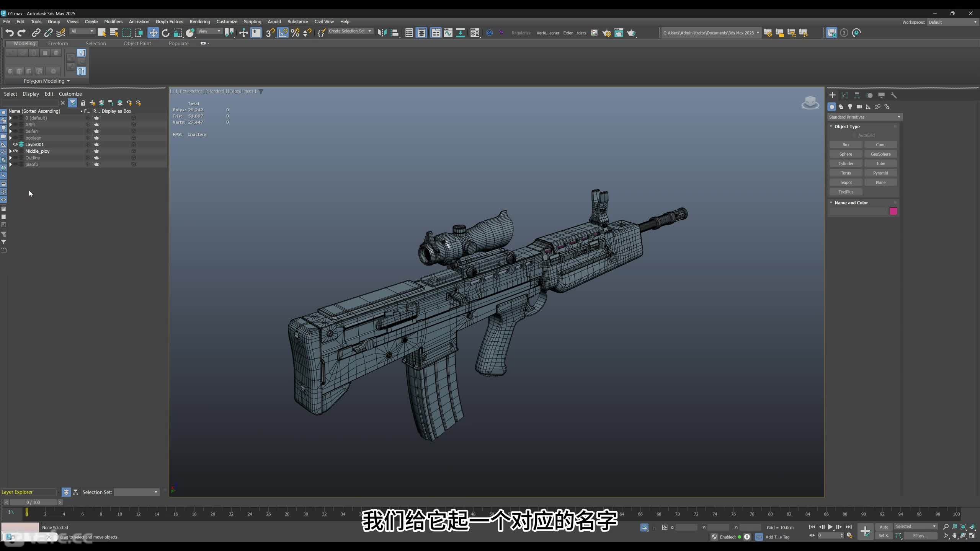Screen dimensions: 980x551
Task: Toggle Display as Box for piaofu layer
Action: pyautogui.click(x=134, y=164)
